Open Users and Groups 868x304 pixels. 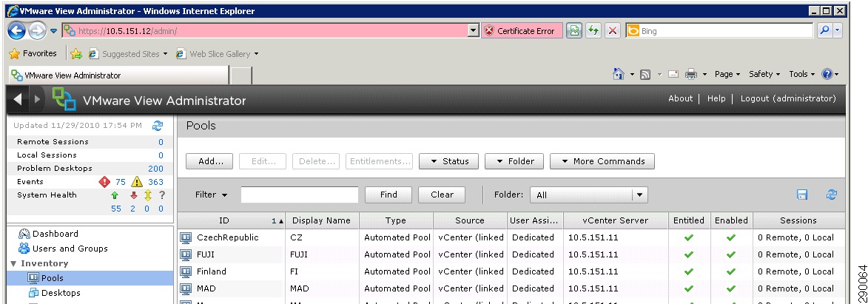tap(70, 249)
